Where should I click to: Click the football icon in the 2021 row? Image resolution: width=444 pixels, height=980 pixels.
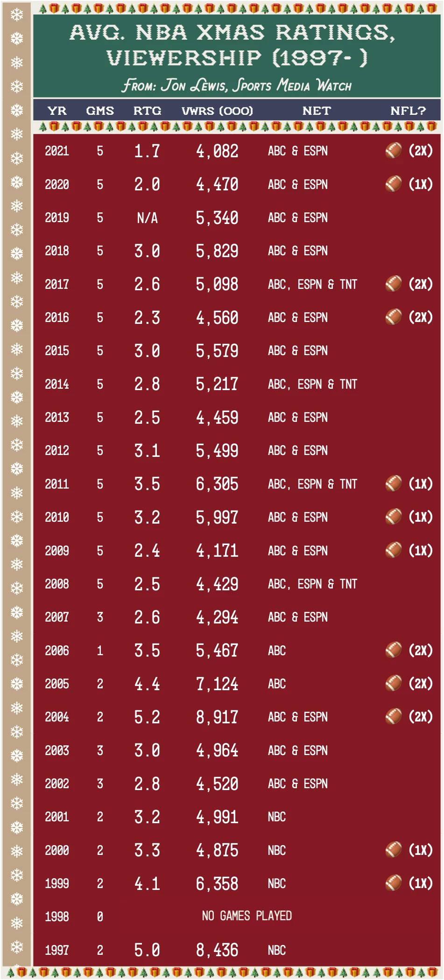pyautogui.click(x=393, y=151)
